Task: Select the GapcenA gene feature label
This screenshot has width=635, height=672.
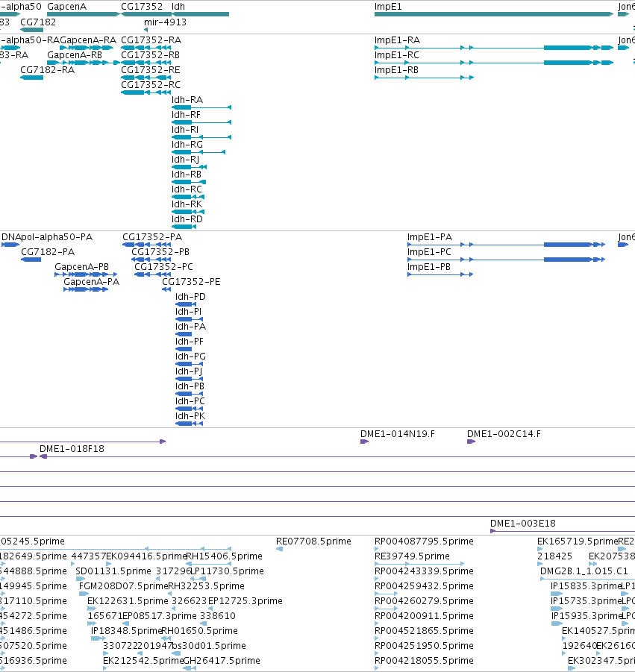Action: 67,7
